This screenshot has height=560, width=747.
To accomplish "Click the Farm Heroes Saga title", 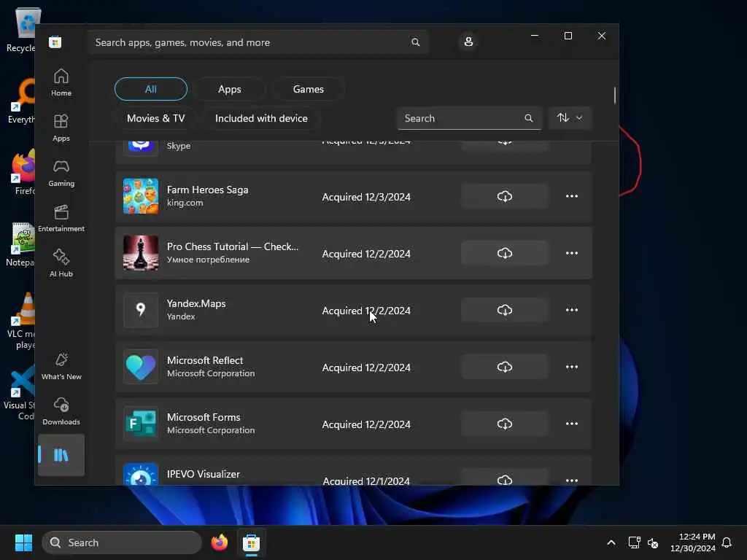I will pos(207,190).
